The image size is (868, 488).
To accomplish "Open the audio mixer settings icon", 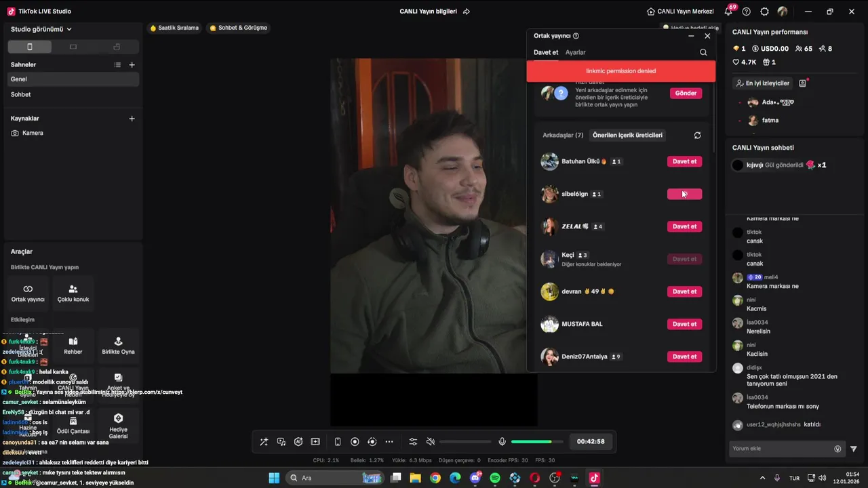I will [413, 442].
